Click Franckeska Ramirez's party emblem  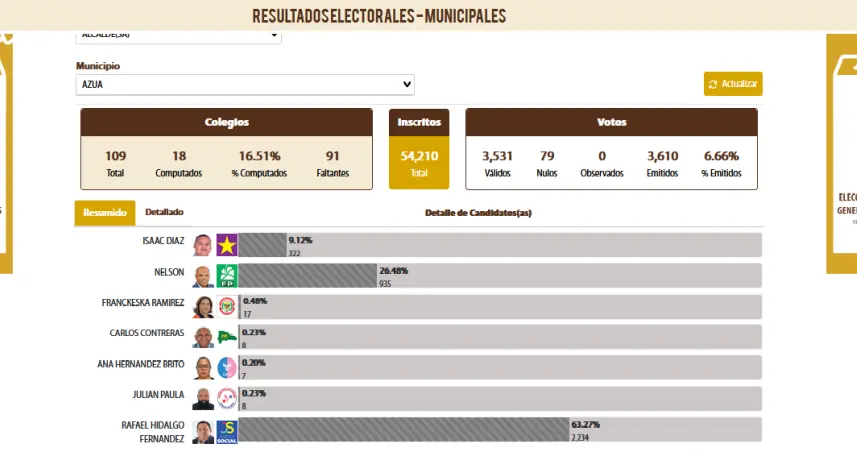tap(227, 307)
